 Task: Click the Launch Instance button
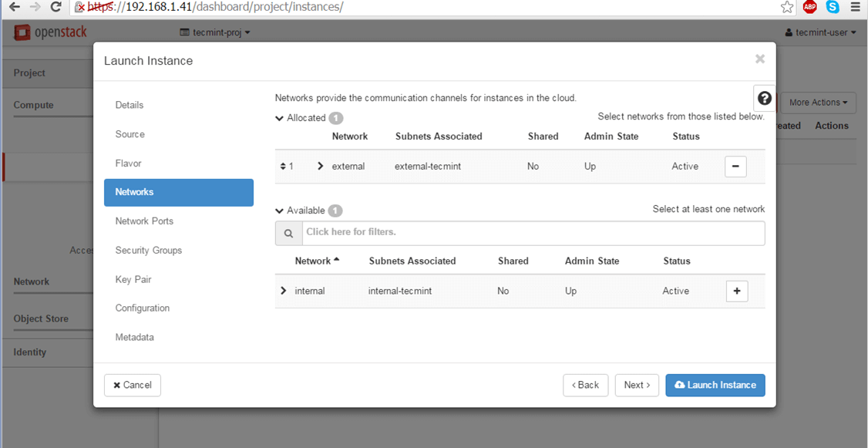click(715, 386)
